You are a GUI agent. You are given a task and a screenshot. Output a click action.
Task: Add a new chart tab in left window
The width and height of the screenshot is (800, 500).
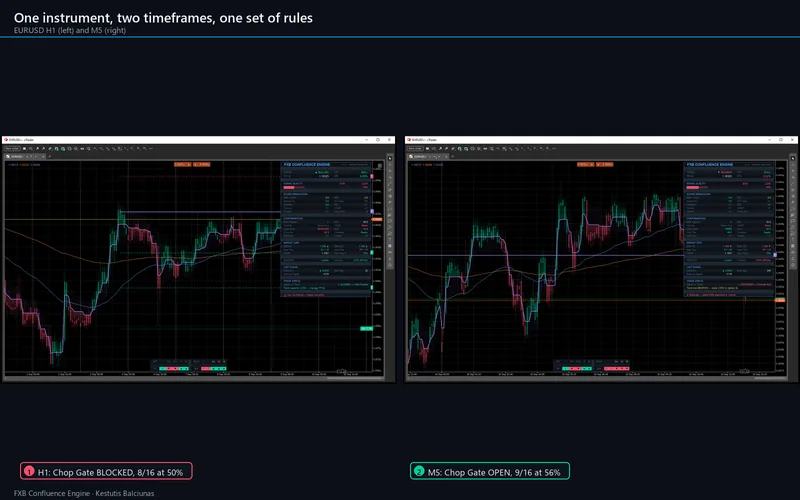(x=49, y=156)
